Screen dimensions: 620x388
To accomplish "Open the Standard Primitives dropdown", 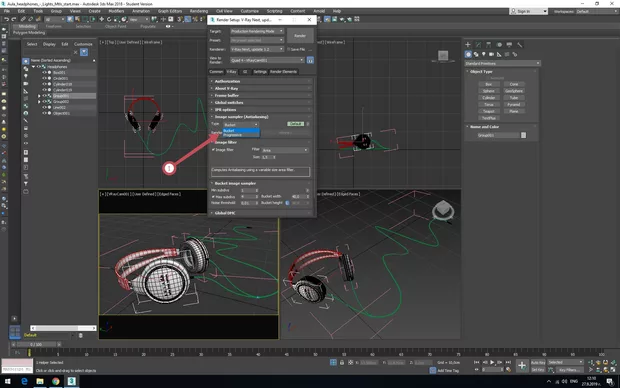I will tap(502, 63).
